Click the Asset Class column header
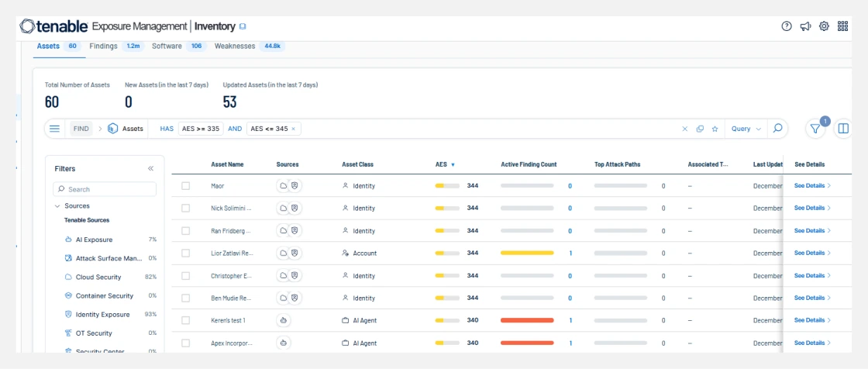 click(357, 164)
